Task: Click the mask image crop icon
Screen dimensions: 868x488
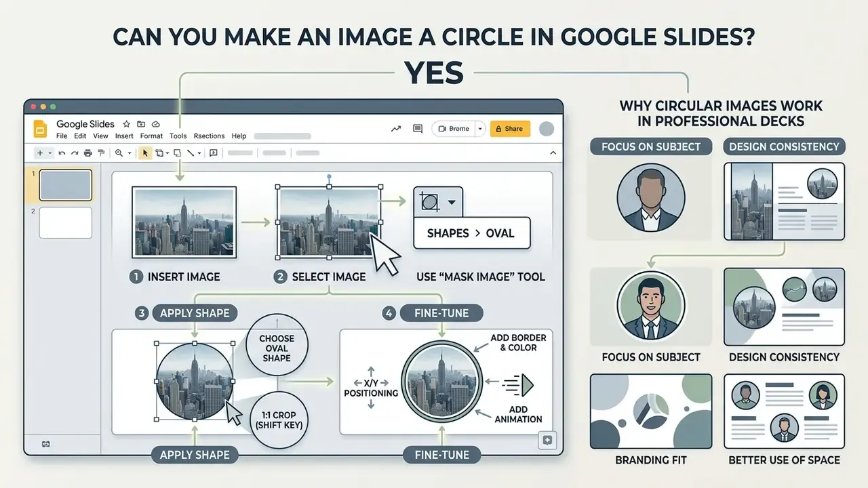Action: click(x=429, y=202)
